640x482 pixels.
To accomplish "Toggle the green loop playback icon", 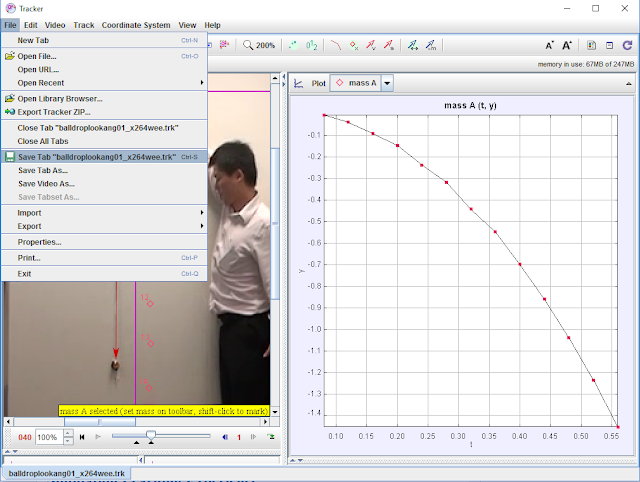I will click(x=271, y=437).
